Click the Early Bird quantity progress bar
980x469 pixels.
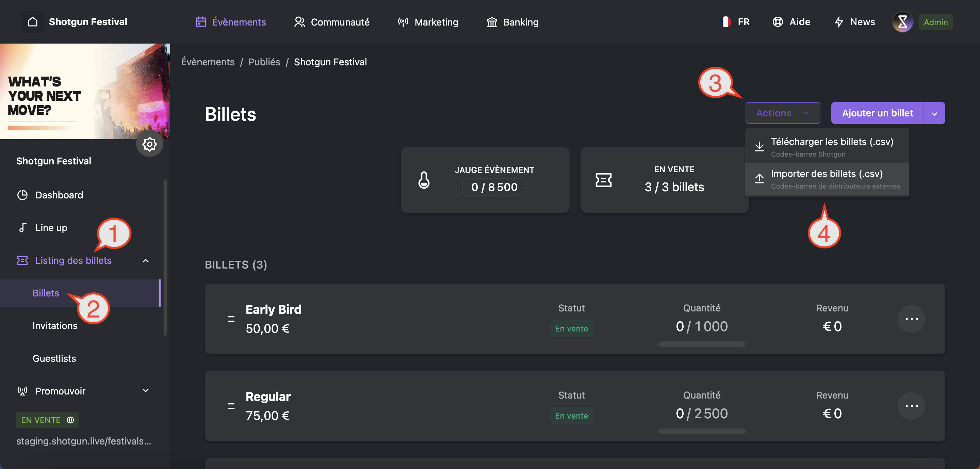pos(702,344)
